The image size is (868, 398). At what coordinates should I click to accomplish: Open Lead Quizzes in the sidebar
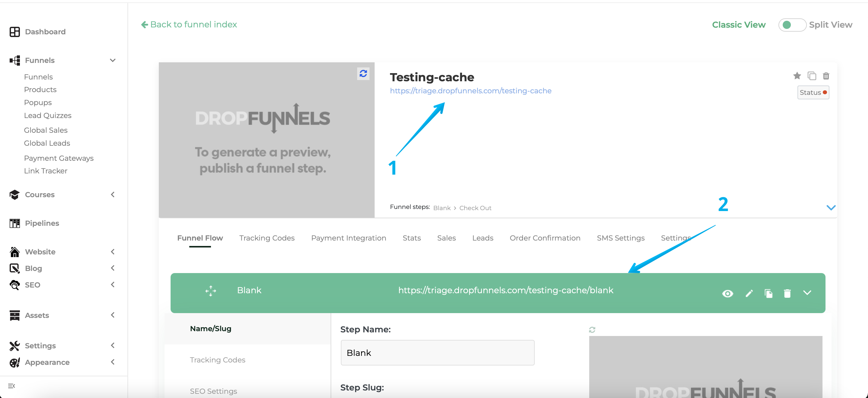coord(48,116)
